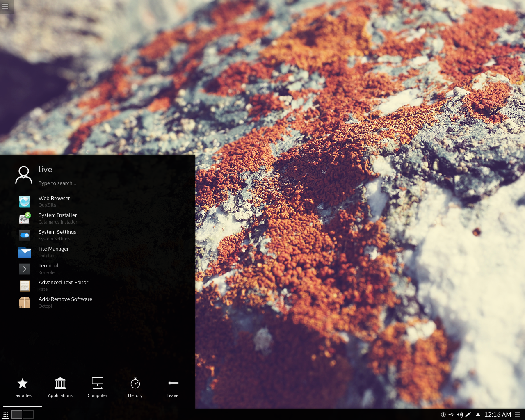This screenshot has height=420, width=525.
Task: Open the Leave tab
Action: point(173,388)
